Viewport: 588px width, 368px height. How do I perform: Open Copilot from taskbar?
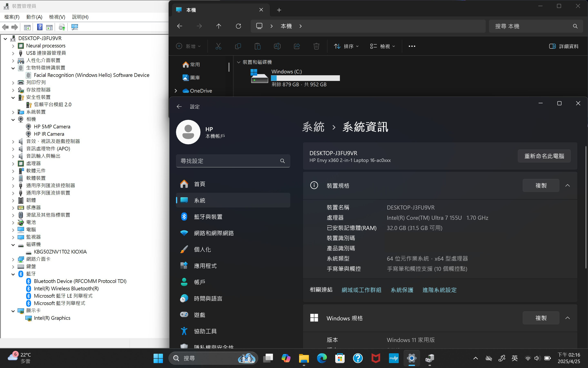286,358
